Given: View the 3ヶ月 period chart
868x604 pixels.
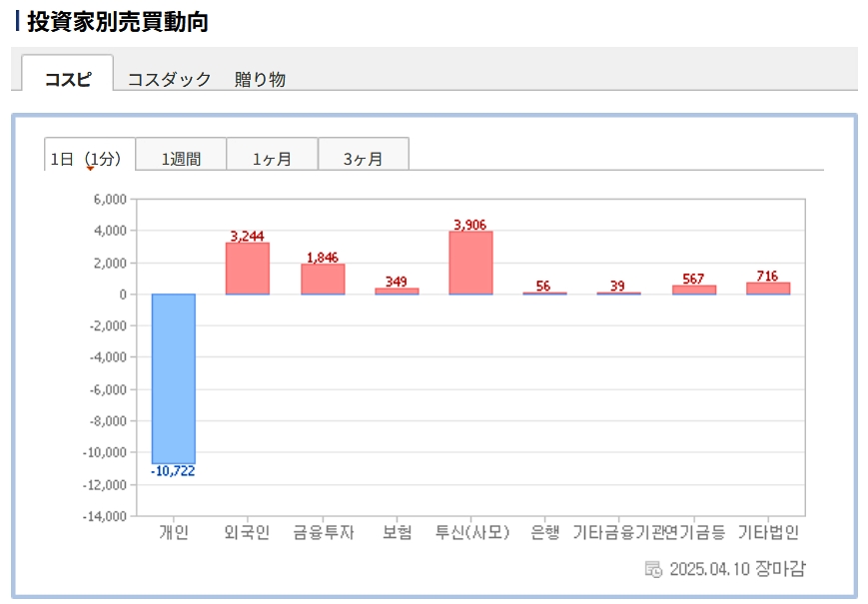Looking at the screenshot, I should pos(363,158).
